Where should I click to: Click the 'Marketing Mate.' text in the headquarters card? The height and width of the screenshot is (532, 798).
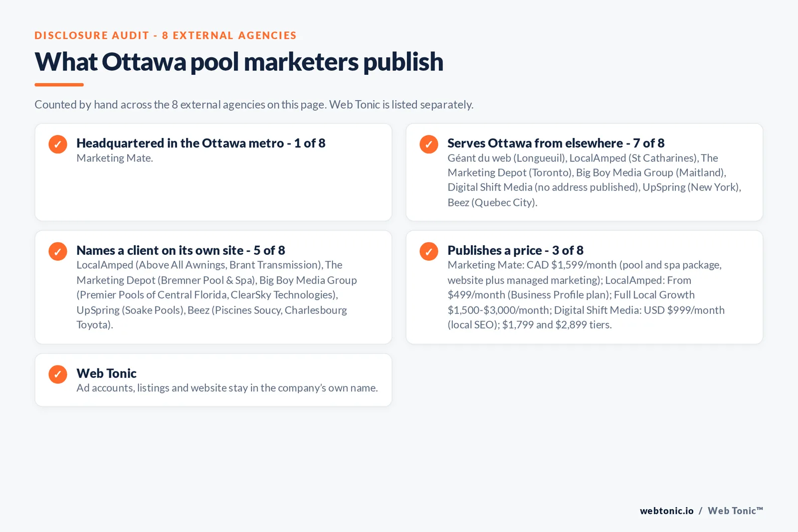pos(115,158)
